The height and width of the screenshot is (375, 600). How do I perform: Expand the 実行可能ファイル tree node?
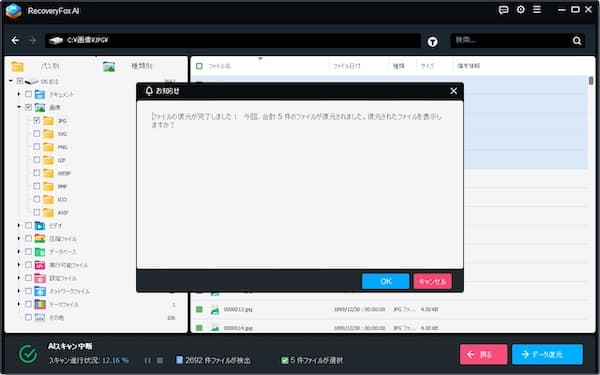pyautogui.click(x=18, y=264)
